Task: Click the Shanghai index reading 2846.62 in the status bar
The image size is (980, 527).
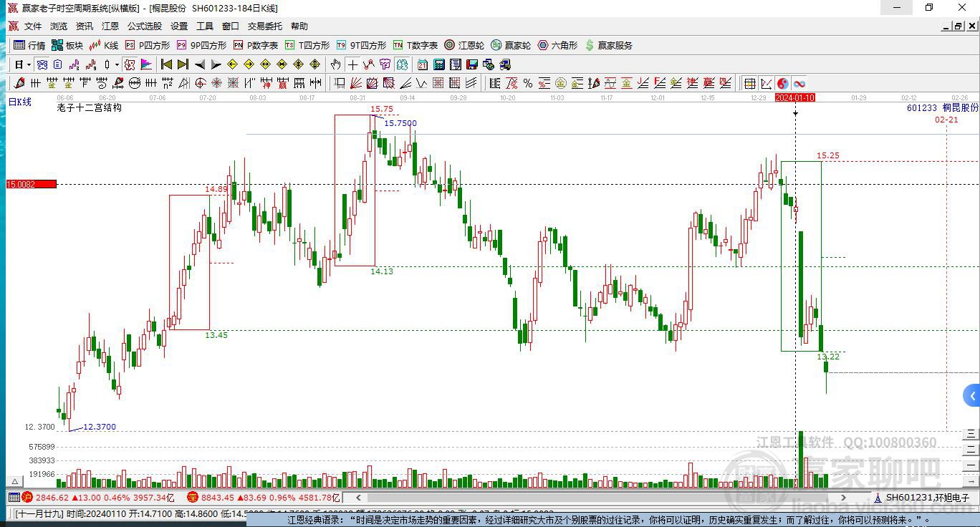Action: click(x=52, y=498)
